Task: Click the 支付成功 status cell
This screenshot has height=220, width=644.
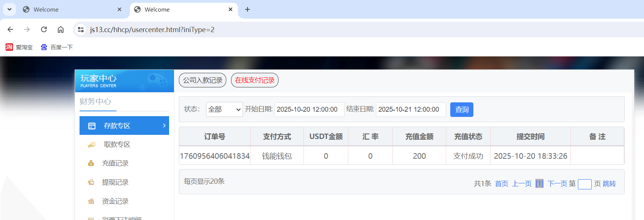Action: (468, 156)
